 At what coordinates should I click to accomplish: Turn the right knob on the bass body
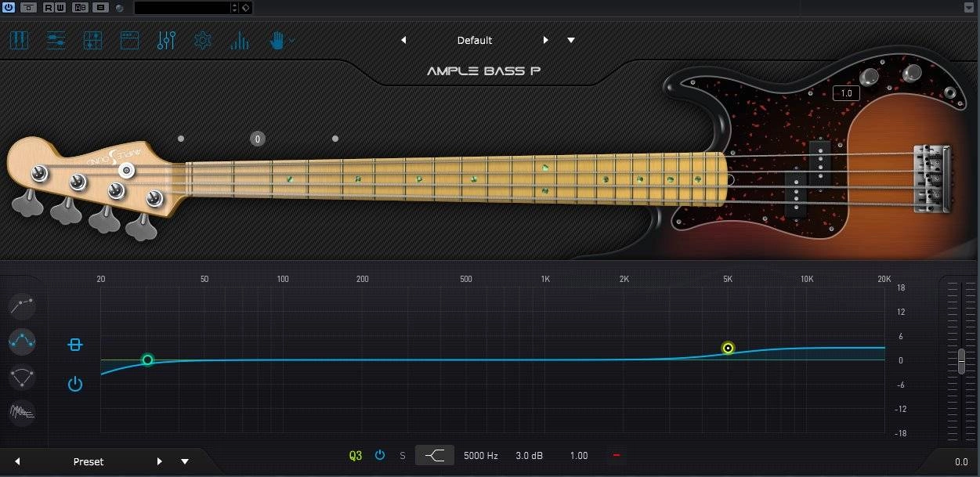point(911,74)
